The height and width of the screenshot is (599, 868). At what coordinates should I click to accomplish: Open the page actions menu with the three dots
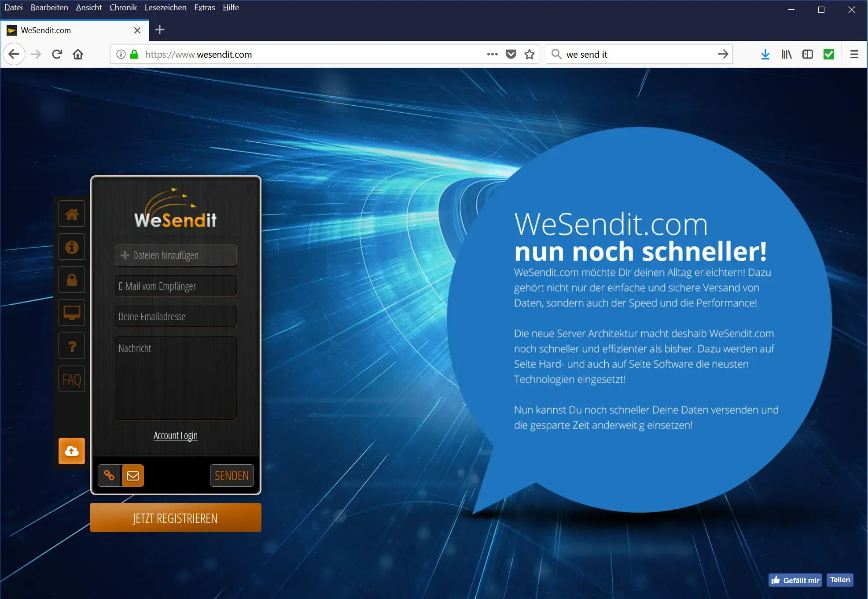pos(492,54)
